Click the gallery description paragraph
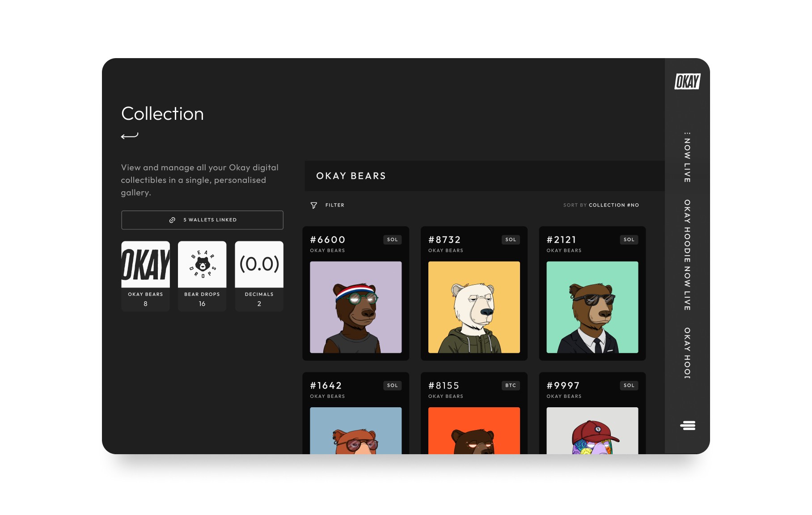The image size is (812, 515). (x=200, y=180)
